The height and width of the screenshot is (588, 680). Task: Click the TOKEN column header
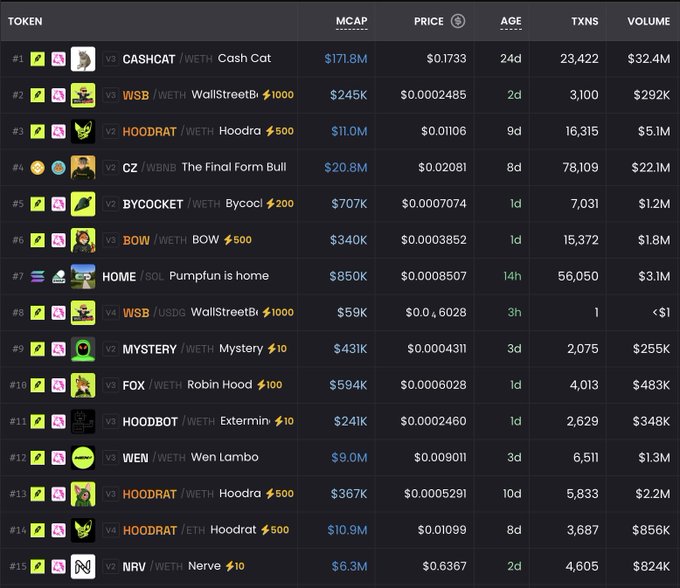click(25, 21)
